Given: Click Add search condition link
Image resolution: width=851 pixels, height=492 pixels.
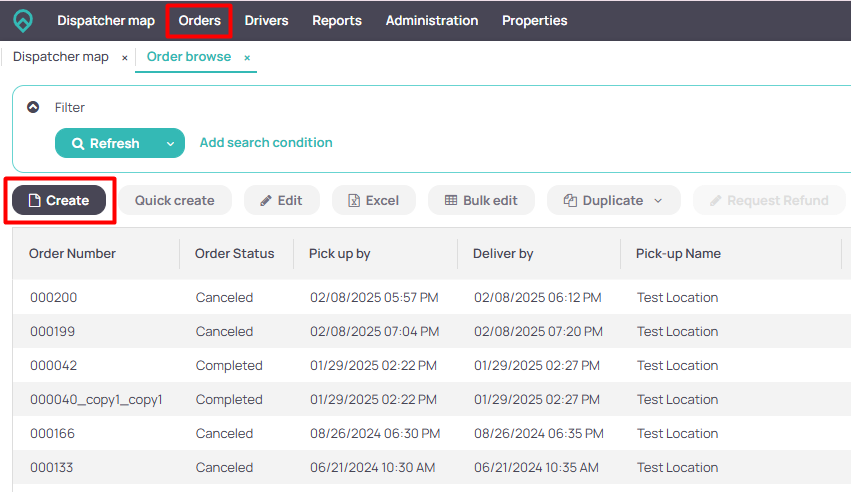Looking at the screenshot, I should tap(266, 143).
